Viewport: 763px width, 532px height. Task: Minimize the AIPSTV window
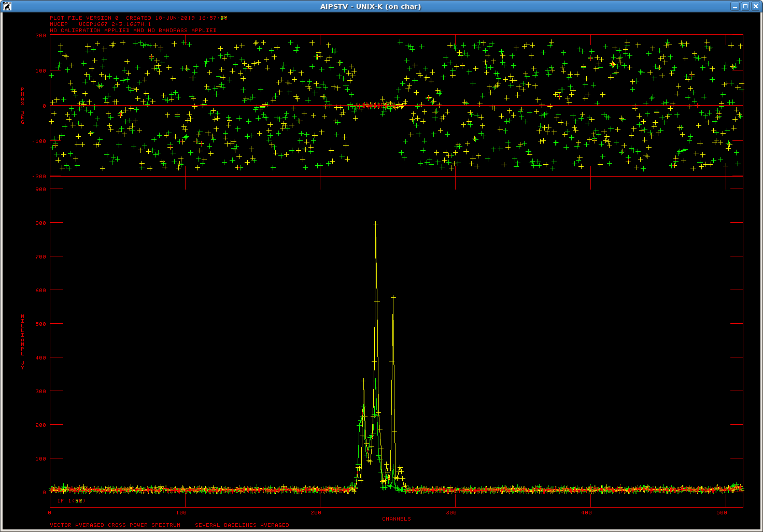735,6
